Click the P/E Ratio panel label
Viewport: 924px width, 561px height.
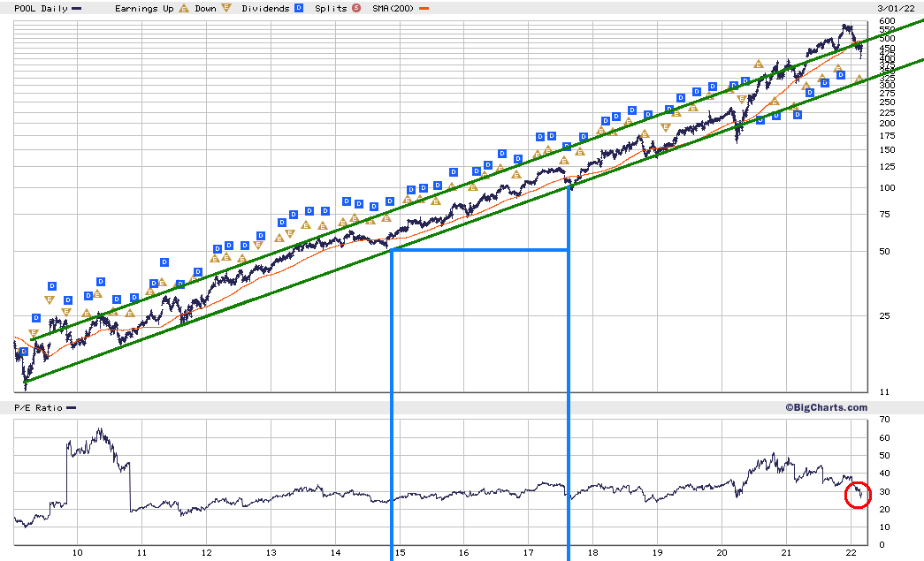(x=38, y=408)
